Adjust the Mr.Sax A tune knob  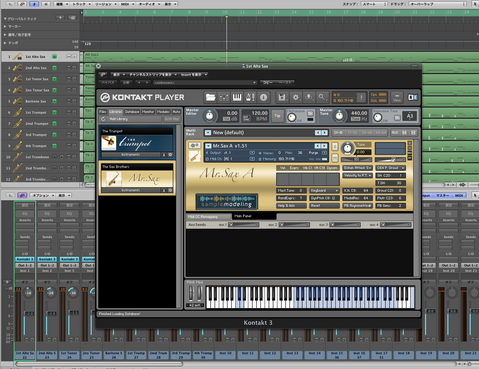347,148
